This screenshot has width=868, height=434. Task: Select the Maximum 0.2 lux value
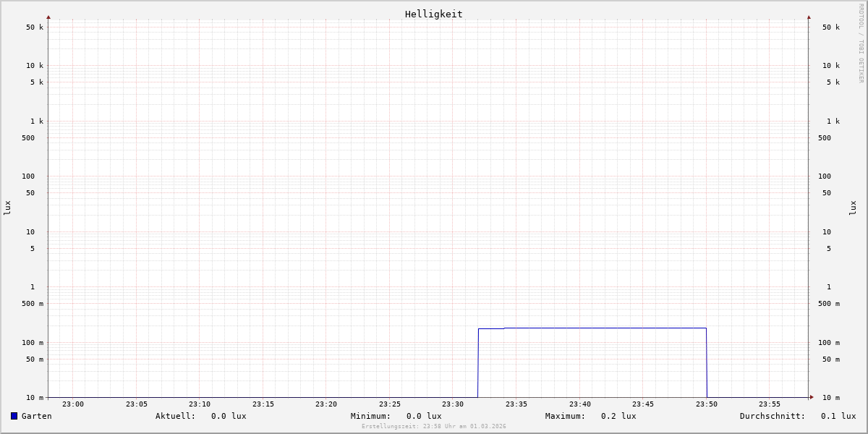point(618,416)
